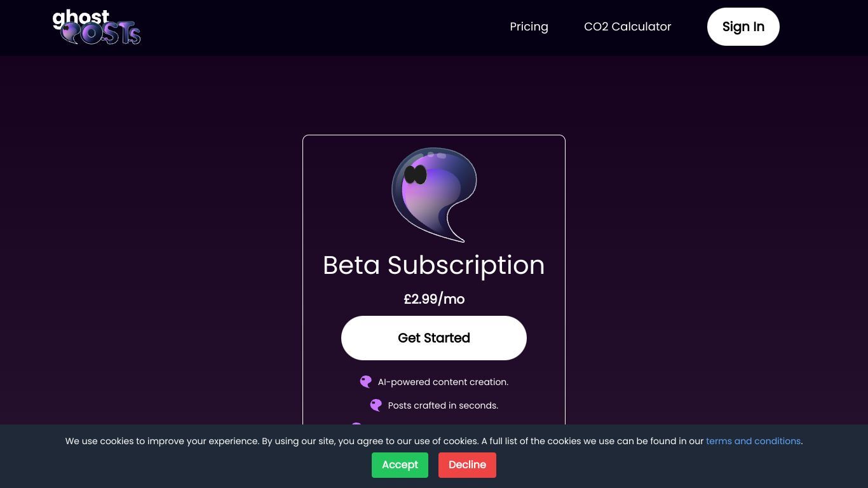The image size is (868, 488).
Task: Click the Sign In button
Action: click(x=743, y=27)
